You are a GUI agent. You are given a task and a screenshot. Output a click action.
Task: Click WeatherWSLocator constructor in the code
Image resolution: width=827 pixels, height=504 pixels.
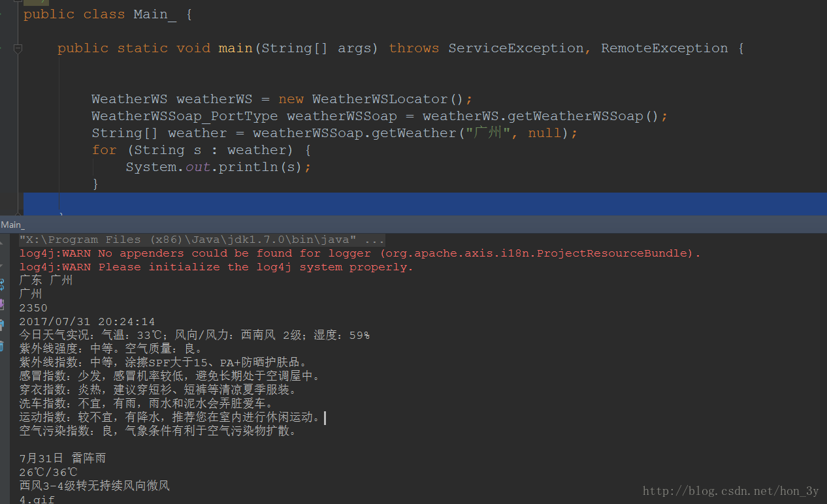(x=380, y=99)
